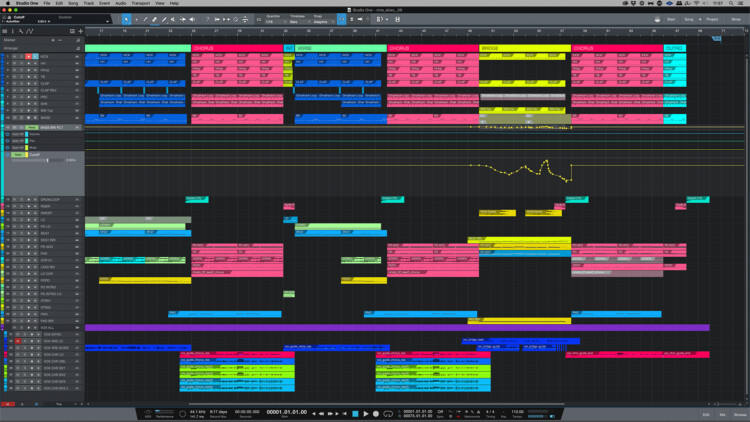Screen dimensions: 750x422
Task: Click return to zero in transport
Action: click(344, 413)
